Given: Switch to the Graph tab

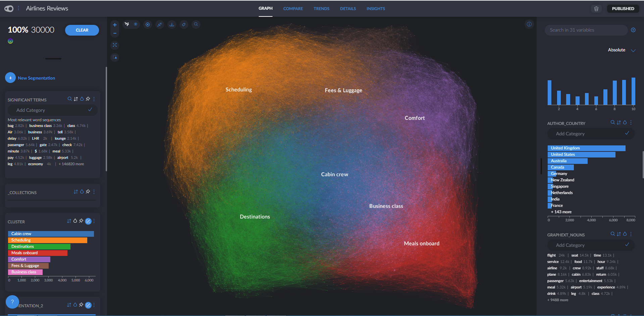Looking at the screenshot, I should [x=265, y=8].
